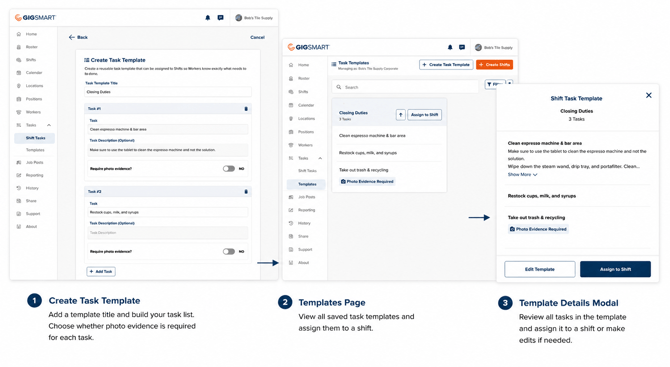Click task field containing Restock cups, milk, syrups
The height and width of the screenshot is (367, 670).
tap(168, 212)
